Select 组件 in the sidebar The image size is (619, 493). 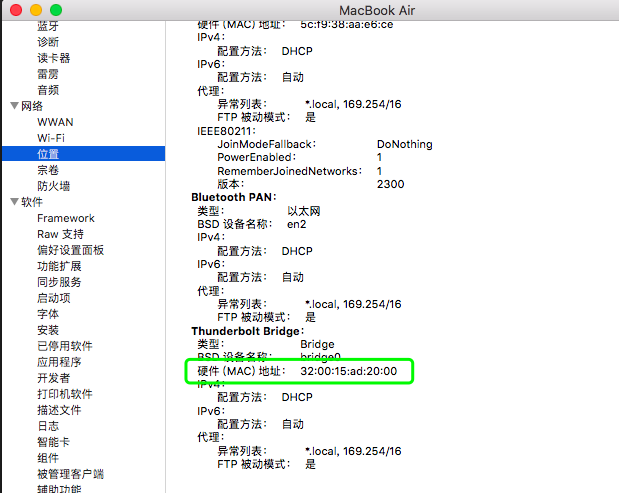click(x=48, y=458)
